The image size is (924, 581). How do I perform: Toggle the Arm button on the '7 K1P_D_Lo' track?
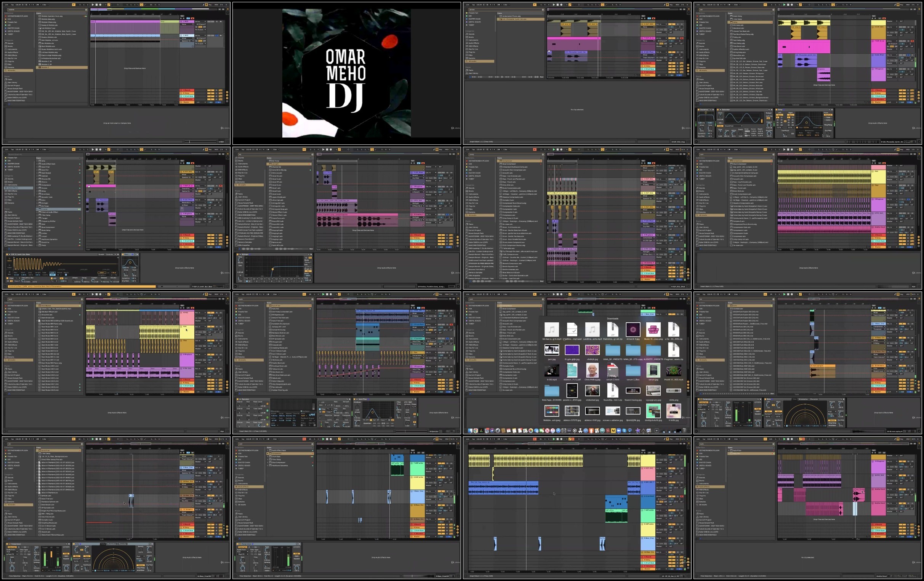click(x=221, y=186)
